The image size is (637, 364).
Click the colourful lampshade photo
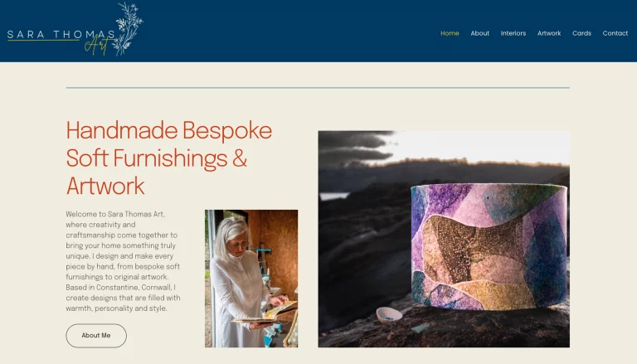click(489, 249)
